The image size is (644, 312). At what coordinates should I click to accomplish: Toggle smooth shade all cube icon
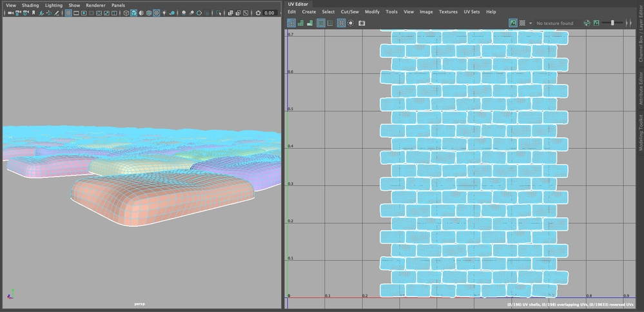pyautogui.click(x=133, y=13)
